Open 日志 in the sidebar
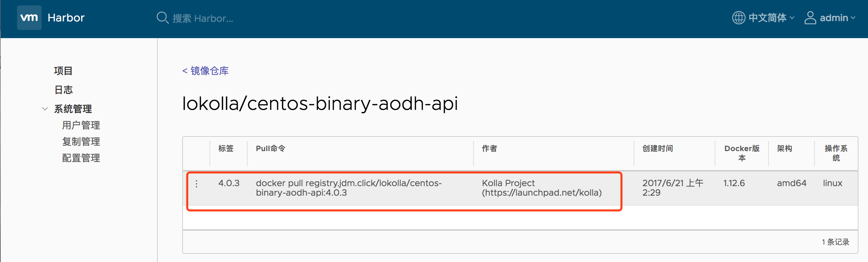Image resolution: width=868 pixels, height=262 pixels. coord(63,90)
